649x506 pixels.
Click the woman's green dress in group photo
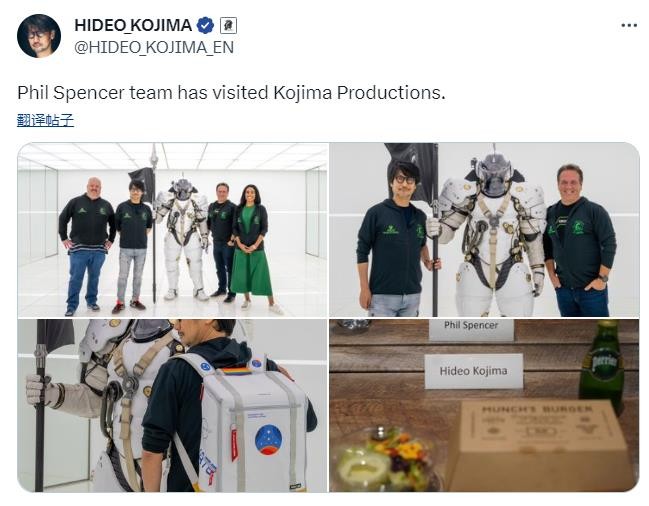(251, 257)
